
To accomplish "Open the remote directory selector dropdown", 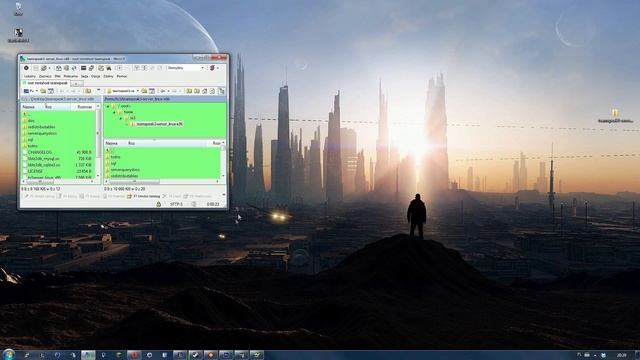I will click(x=123, y=91).
